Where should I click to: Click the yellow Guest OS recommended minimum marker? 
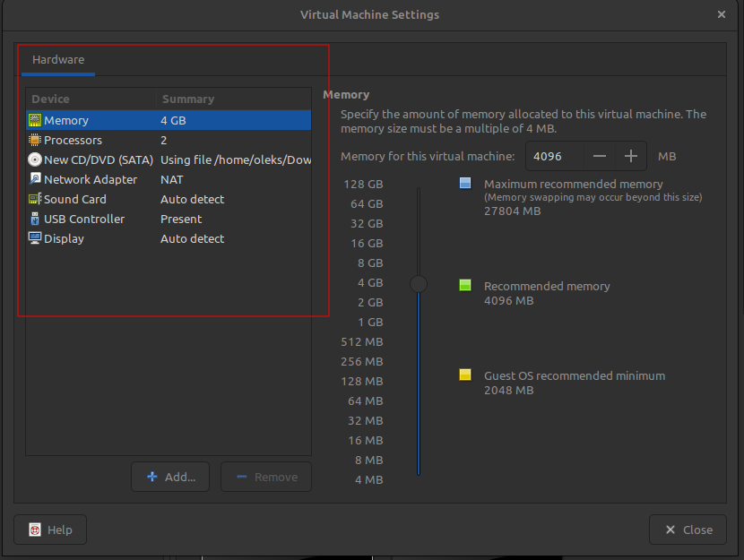tap(465, 375)
